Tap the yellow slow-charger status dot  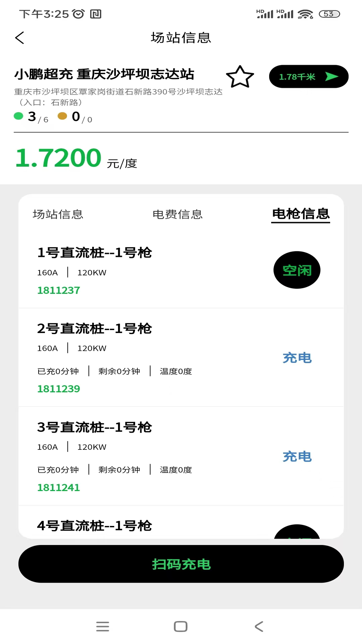coord(62,116)
